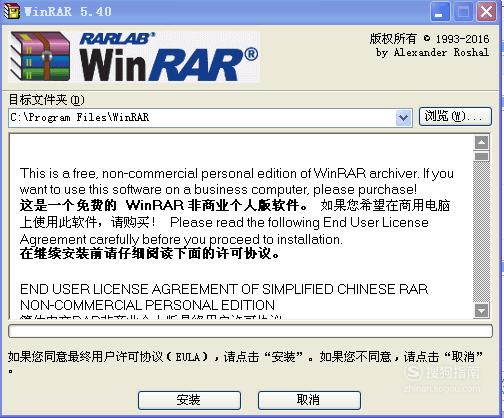Click the 取消 (Cancel) button
The height and width of the screenshot is (418, 504).
point(309,400)
